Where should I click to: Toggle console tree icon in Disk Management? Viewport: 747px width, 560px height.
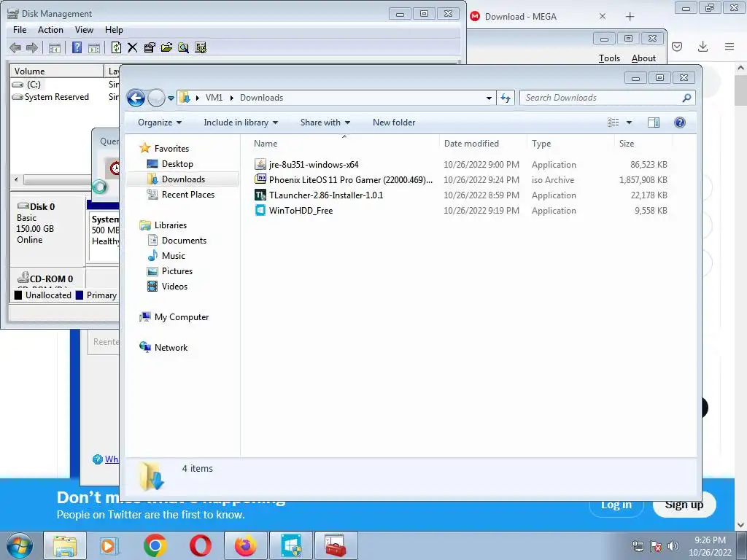pos(54,47)
